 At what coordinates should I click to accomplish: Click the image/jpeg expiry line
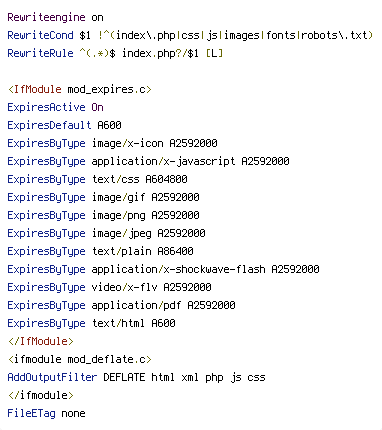point(106,233)
